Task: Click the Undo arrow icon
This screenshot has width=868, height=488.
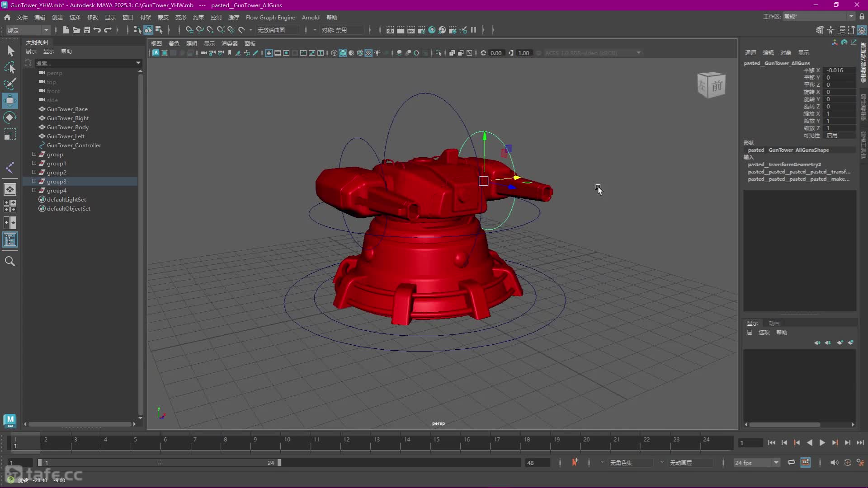Action: pos(97,30)
